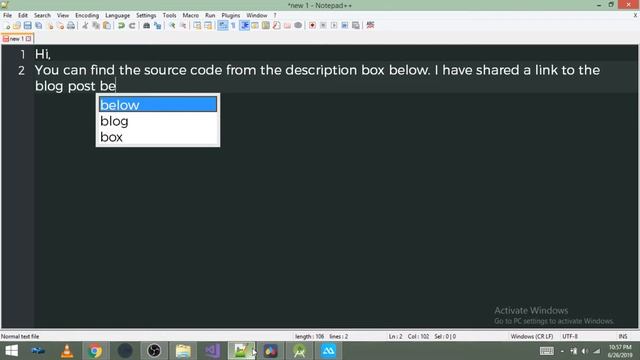Click the Close file toolbar icon

[x=50, y=25]
